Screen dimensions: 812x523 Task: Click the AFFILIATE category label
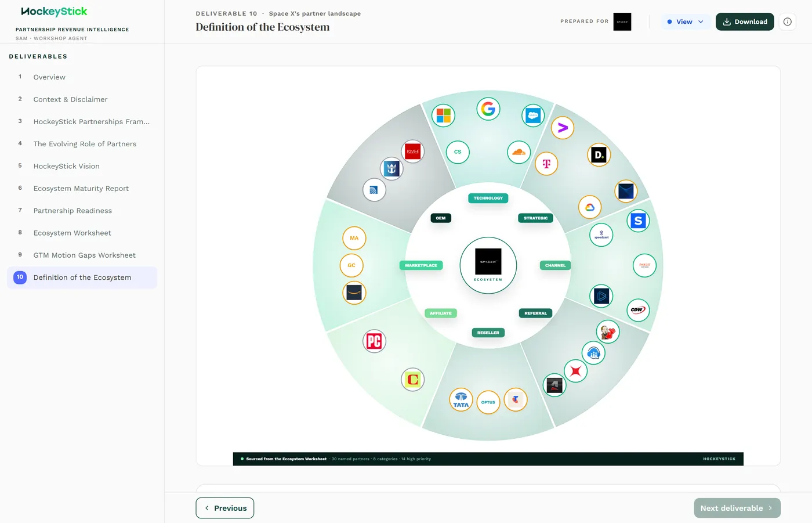(x=441, y=313)
